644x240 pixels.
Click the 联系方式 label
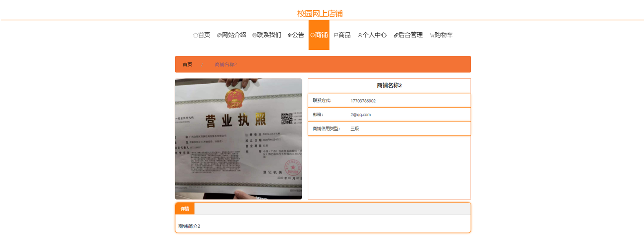[322, 101]
